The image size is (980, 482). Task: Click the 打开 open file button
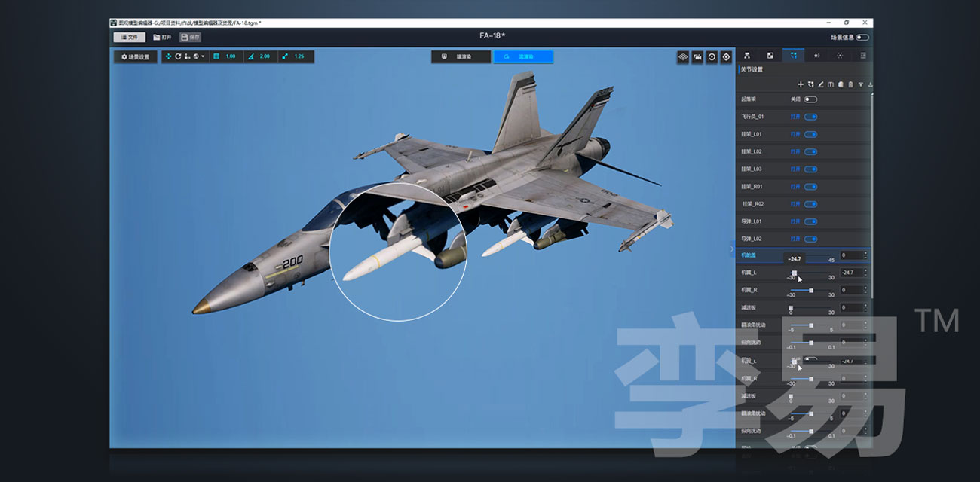click(162, 37)
